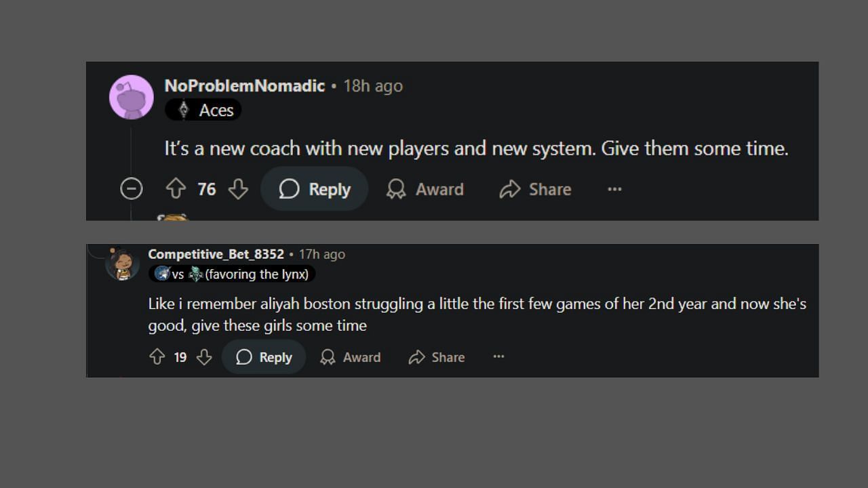The height and width of the screenshot is (488, 868).
Task: Downvote Competitive_Bet_8352's comment
Action: pos(204,357)
